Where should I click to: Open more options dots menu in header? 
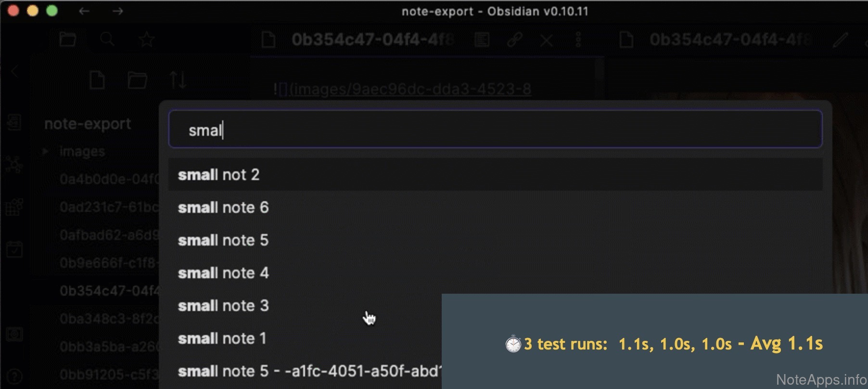[x=578, y=39]
